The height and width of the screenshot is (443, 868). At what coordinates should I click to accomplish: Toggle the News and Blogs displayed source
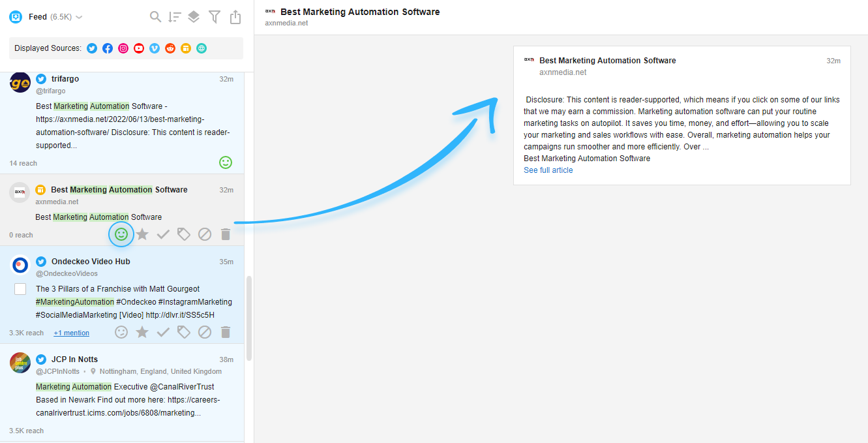point(186,48)
